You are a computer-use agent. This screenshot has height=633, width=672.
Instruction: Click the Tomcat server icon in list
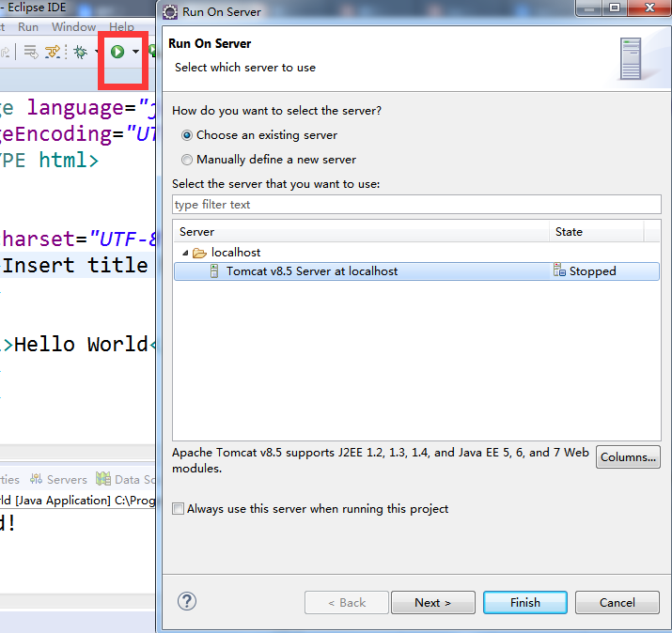tap(214, 271)
